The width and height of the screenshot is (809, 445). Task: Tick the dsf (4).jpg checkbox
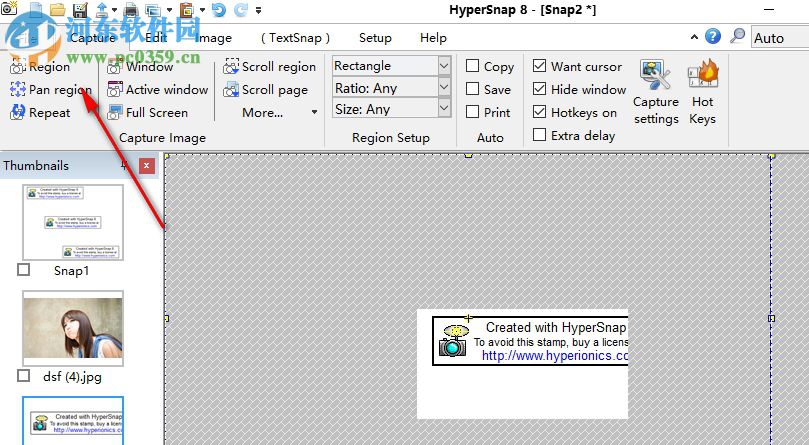pos(23,375)
